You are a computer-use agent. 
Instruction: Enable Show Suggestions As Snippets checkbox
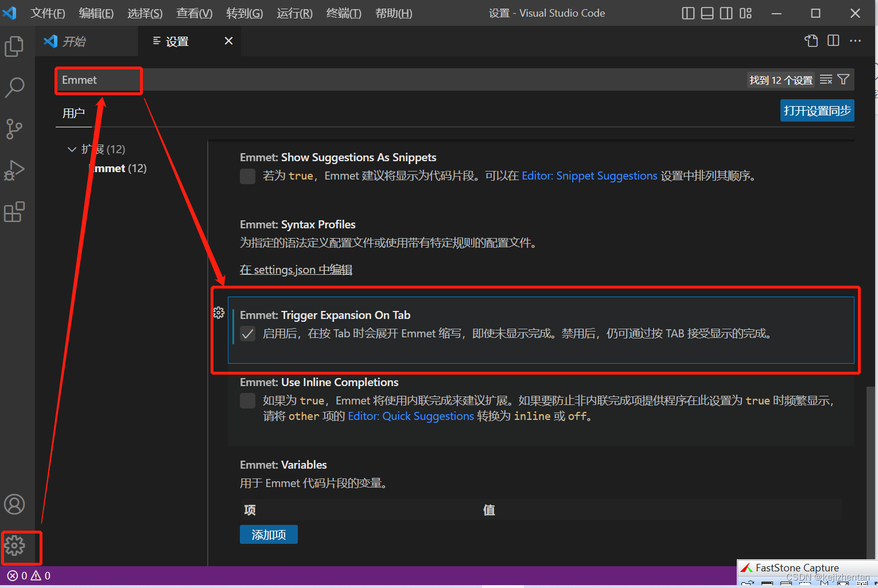coord(247,176)
